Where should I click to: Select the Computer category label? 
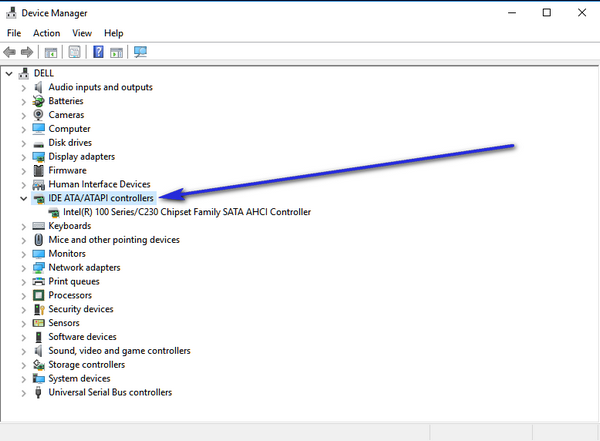69,129
